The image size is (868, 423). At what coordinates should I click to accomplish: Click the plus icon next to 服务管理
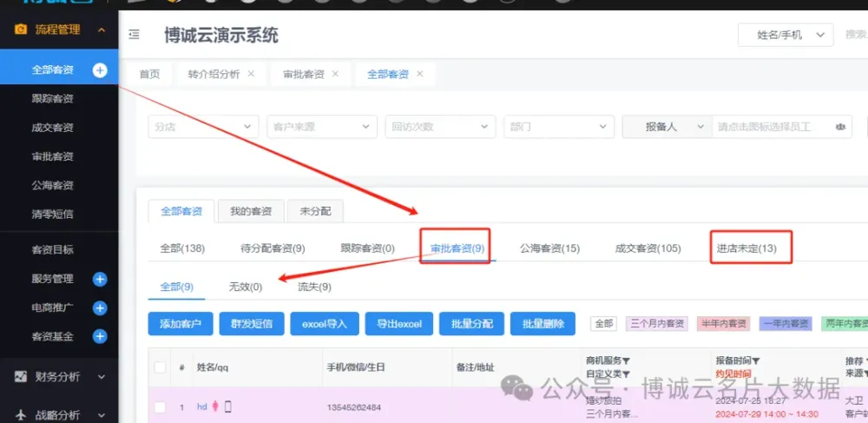pos(100,279)
